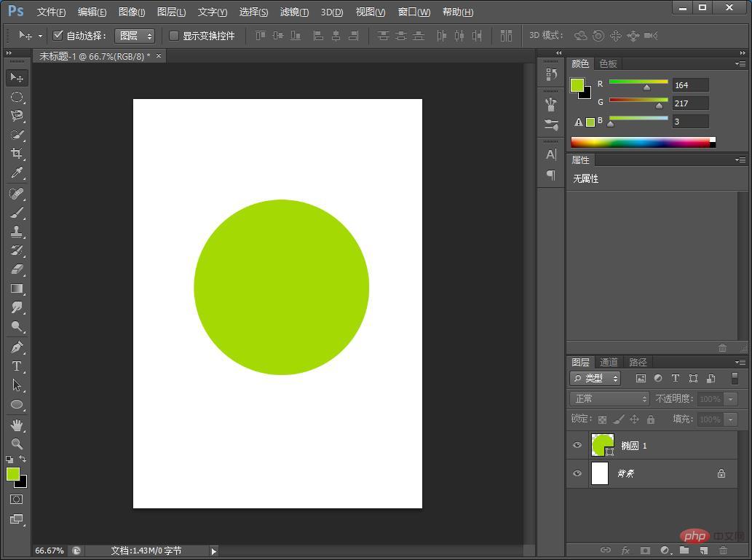Open the fill (填充) dropdown arrow
The width and height of the screenshot is (752, 560).
pos(730,419)
